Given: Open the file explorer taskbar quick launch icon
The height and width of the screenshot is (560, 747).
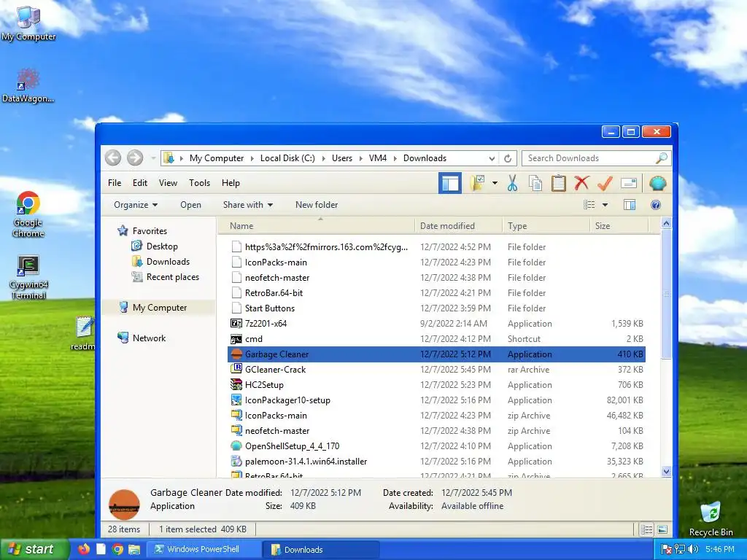Looking at the screenshot, I should [x=134, y=549].
